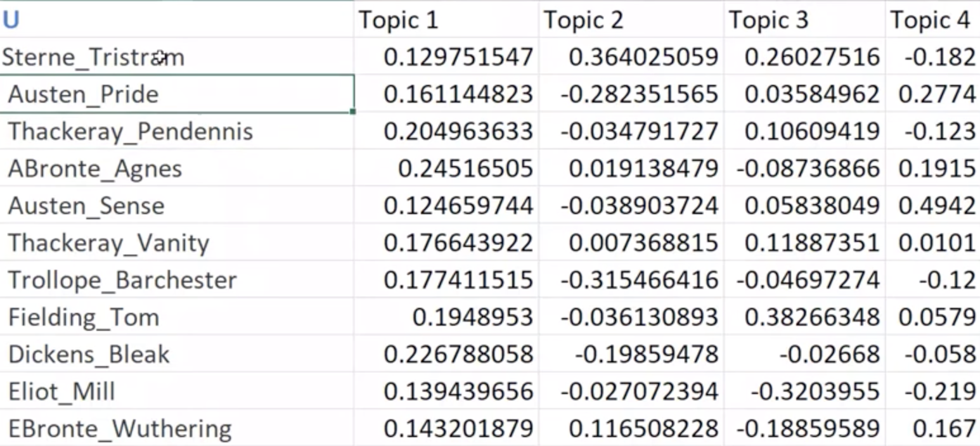
Task: Click the Thackeray_Vanity cell
Action: (108, 243)
